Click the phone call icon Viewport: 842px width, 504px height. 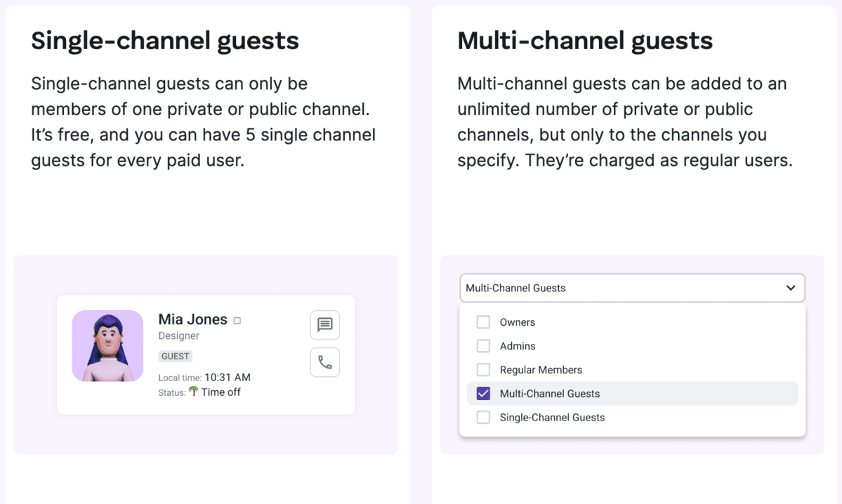324,362
